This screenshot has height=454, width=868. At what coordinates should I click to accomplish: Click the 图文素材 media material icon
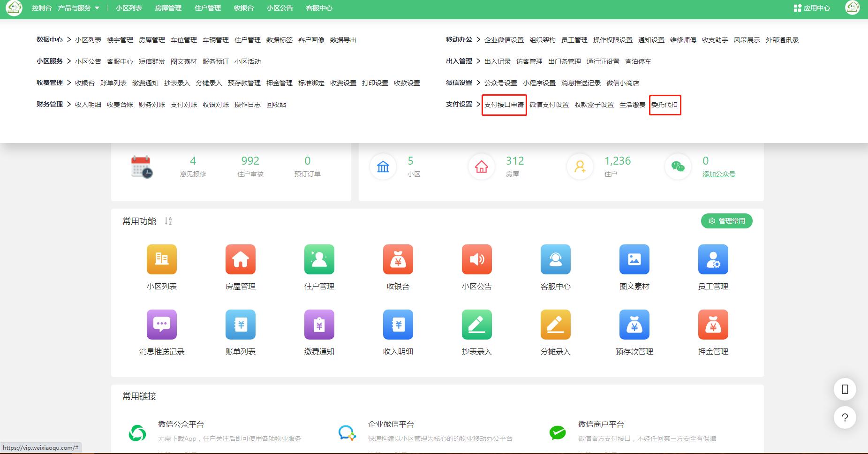click(634, 259)
